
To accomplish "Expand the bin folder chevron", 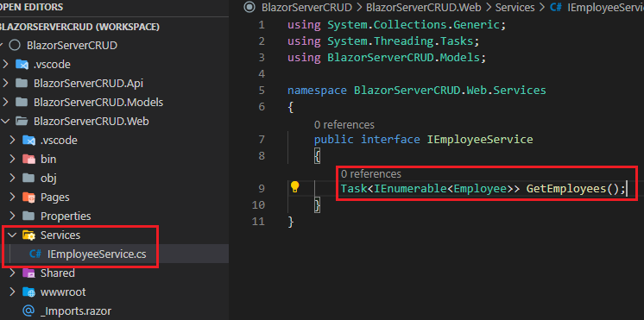I will (12, 160).
